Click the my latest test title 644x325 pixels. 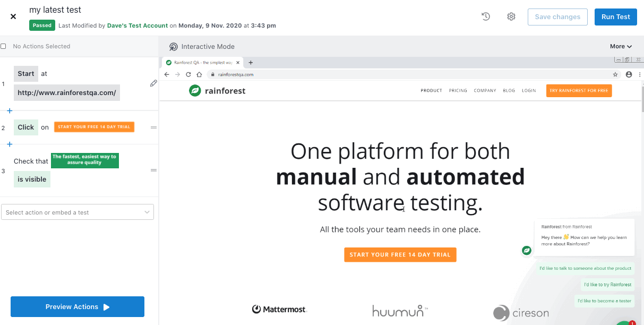tap(55, 10)
